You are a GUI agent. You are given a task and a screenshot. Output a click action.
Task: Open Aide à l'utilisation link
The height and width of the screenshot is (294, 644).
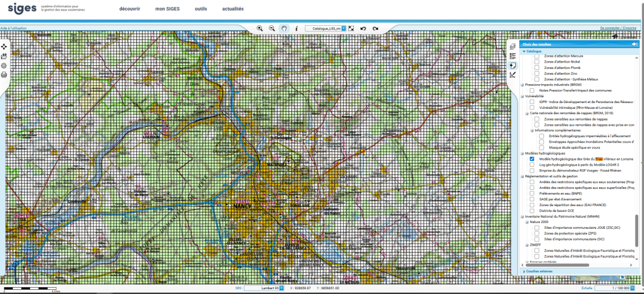(12, 27)
